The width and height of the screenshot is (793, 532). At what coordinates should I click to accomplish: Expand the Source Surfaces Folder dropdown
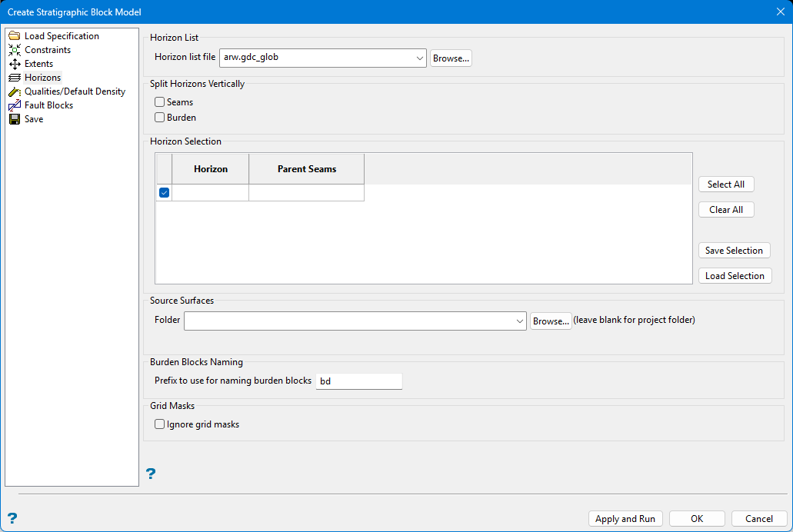pyautogui.click(x=519, y=321)
